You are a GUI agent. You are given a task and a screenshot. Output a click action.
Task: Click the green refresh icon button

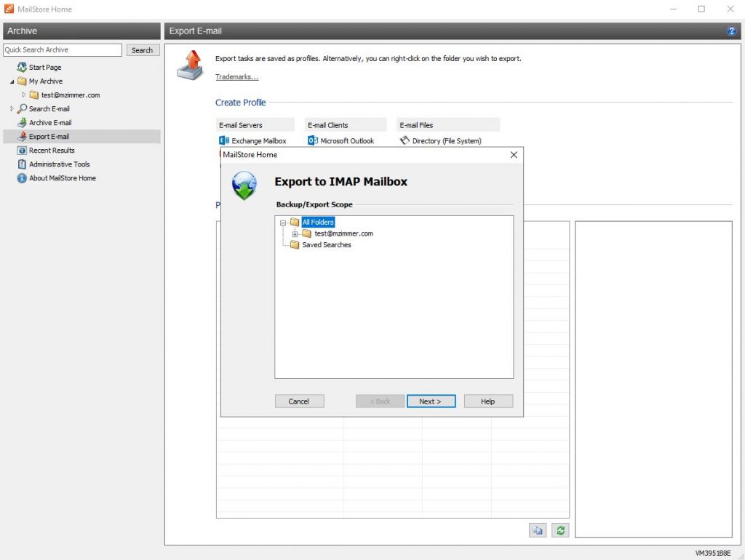[x=559, y=530]
